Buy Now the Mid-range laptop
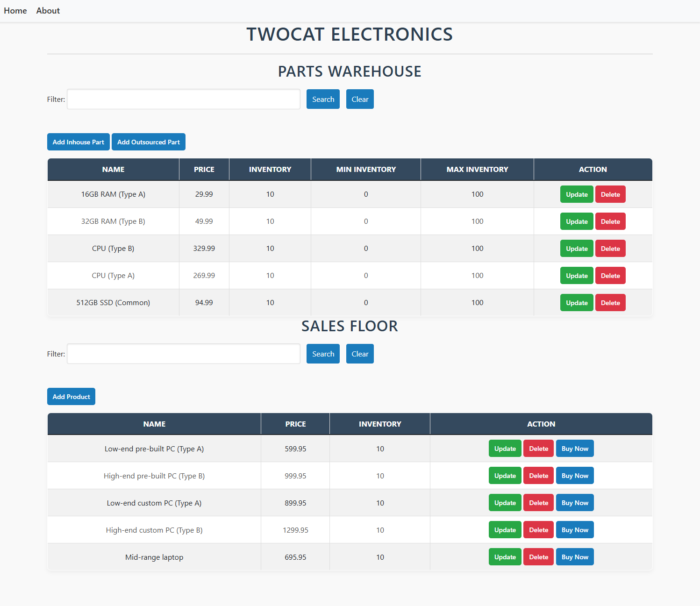This screenshot has width=700, height=606. [x=575, y=557]
